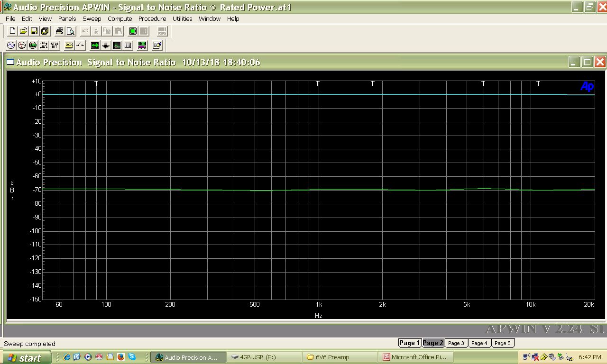Save the test with floppy disk icon
This screenshot has width=607, height=364.
click(34, 31)
